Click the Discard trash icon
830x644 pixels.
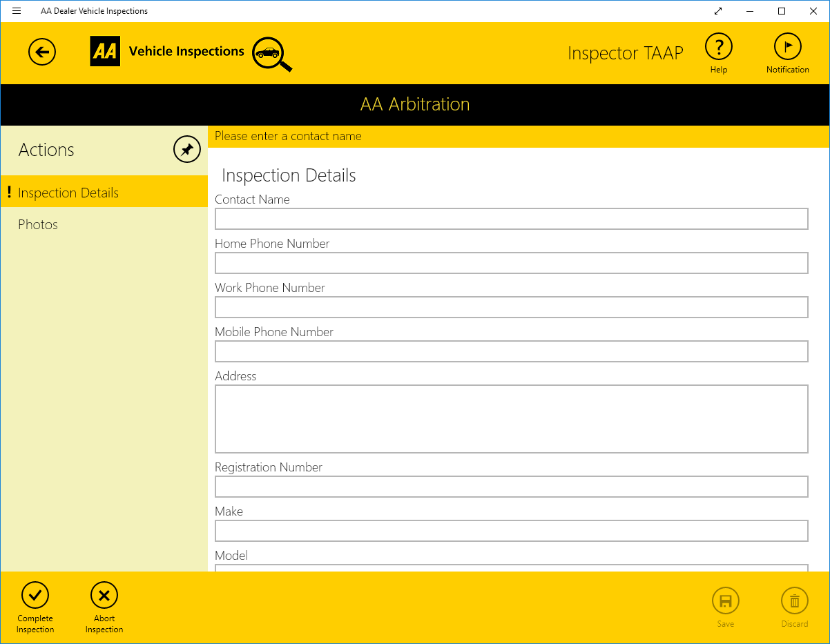795,601
